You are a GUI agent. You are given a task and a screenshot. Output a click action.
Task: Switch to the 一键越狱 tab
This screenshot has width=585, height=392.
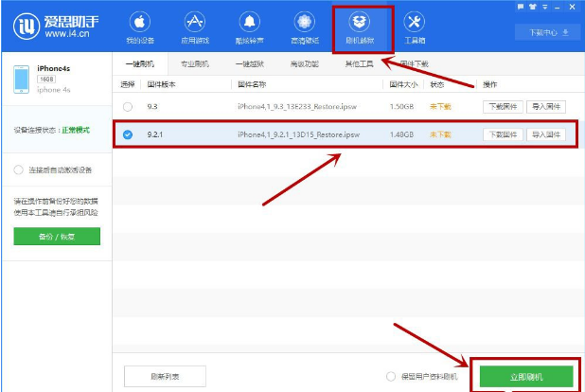[x=250, y=63]
